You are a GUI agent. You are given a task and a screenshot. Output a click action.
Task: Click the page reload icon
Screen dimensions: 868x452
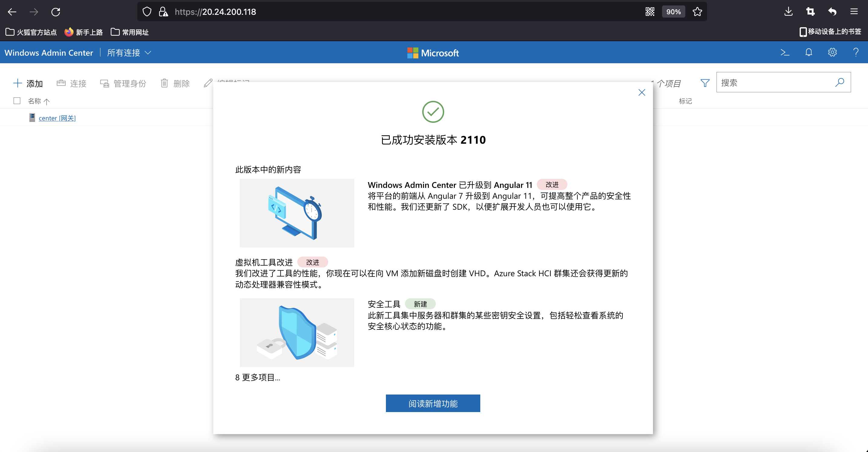(x=55, y=11)
